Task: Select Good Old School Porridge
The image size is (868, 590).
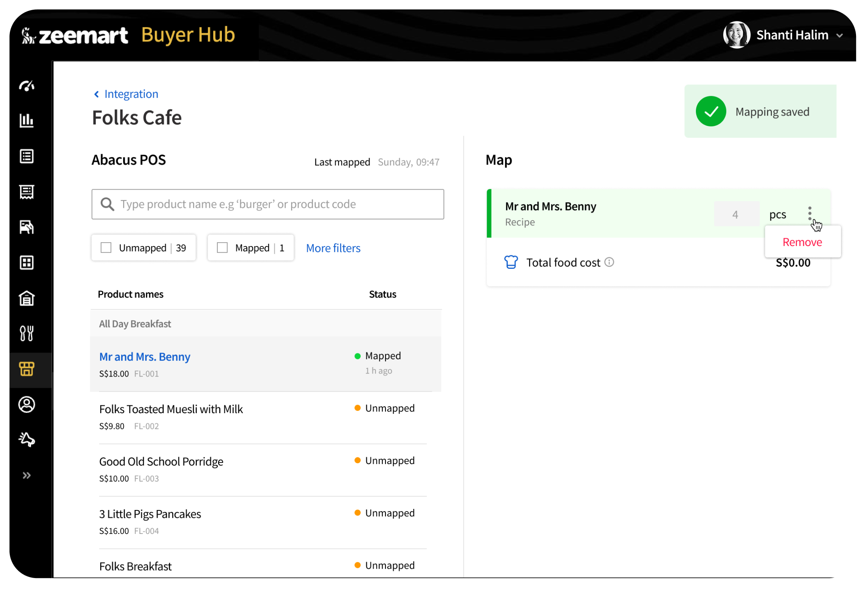Action: [x=263, y=470]
